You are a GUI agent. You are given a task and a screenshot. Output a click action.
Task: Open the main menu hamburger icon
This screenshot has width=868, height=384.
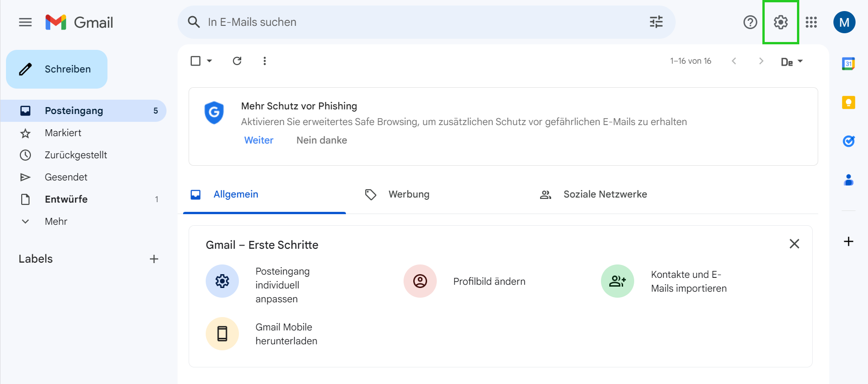(25, 22)
